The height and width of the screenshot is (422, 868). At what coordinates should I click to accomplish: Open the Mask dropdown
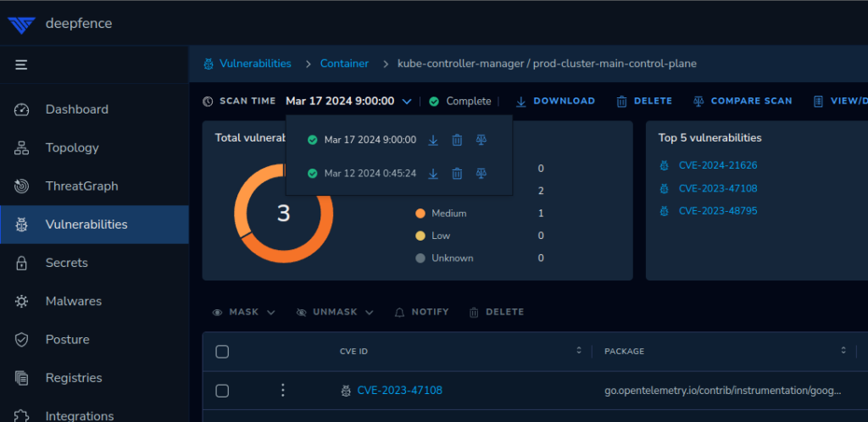(x=244, y=313)
